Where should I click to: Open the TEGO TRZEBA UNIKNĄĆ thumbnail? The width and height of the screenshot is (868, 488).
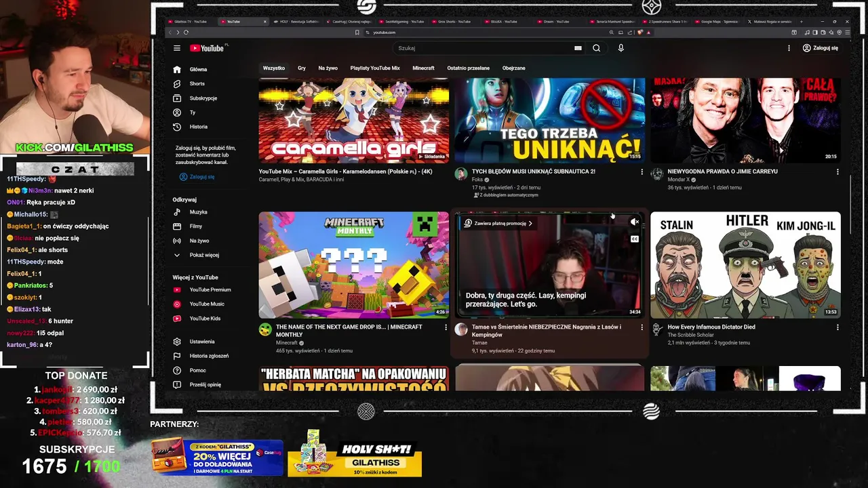point(549,120)
